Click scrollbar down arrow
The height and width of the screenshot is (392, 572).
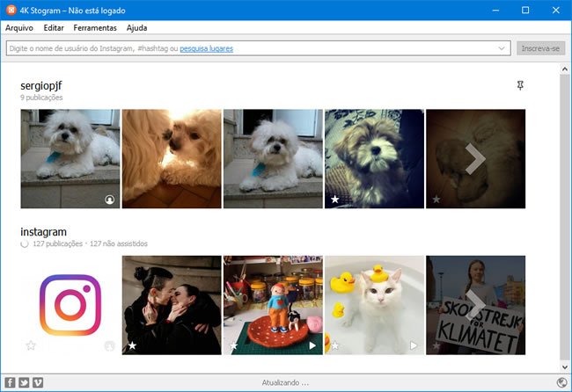[565, 367]
